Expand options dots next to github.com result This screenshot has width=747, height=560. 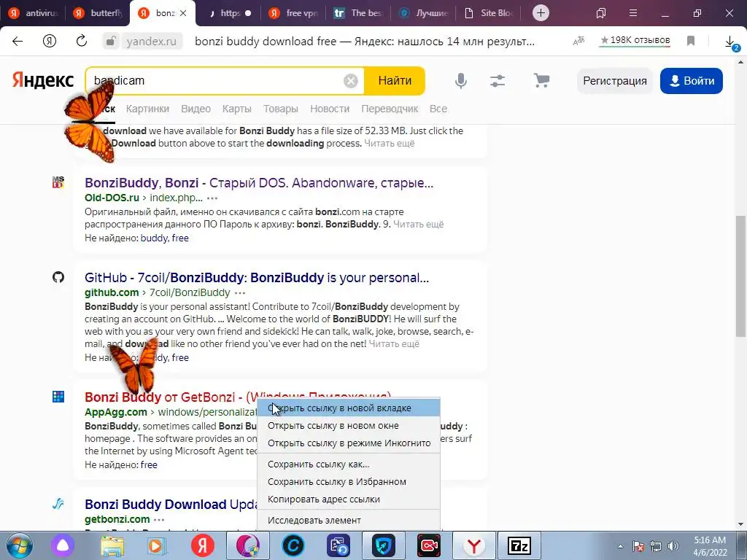pyautogui.click(x=240, y=293)
